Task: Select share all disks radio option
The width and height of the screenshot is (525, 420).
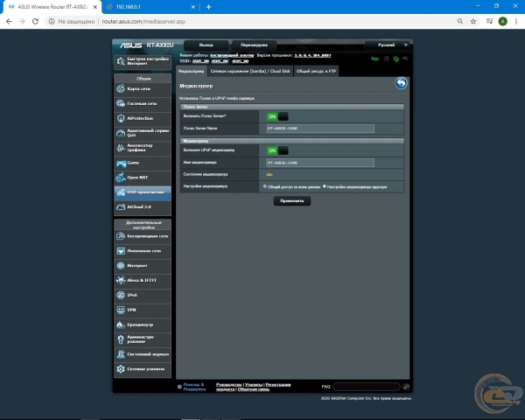Action: tap(265, 185)
